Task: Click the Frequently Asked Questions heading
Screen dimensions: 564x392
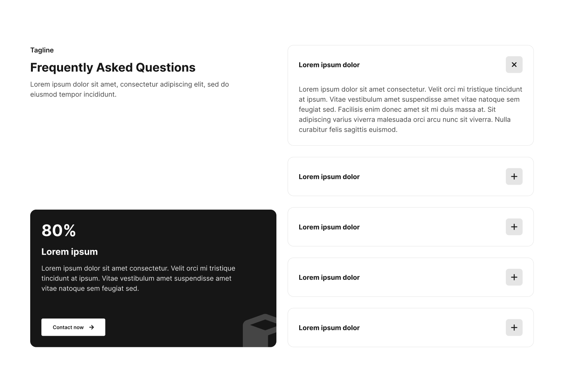Action: [113, 68]
